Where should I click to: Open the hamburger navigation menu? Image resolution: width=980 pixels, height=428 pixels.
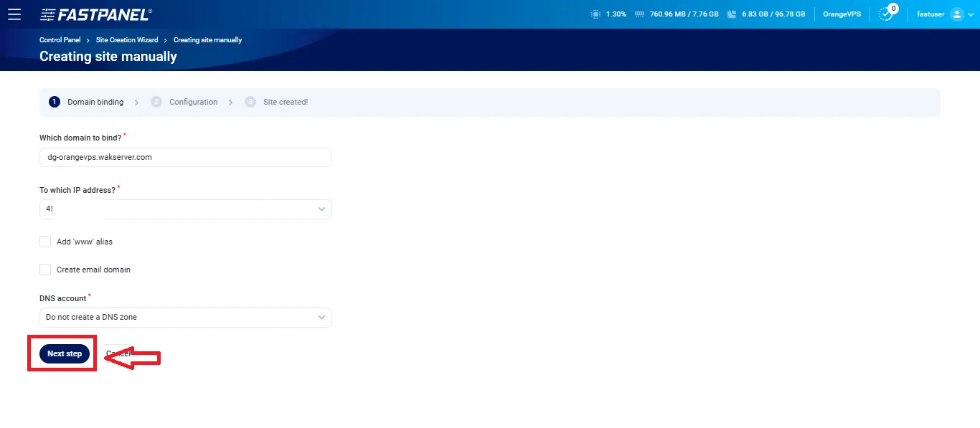(x=14, y=14)
